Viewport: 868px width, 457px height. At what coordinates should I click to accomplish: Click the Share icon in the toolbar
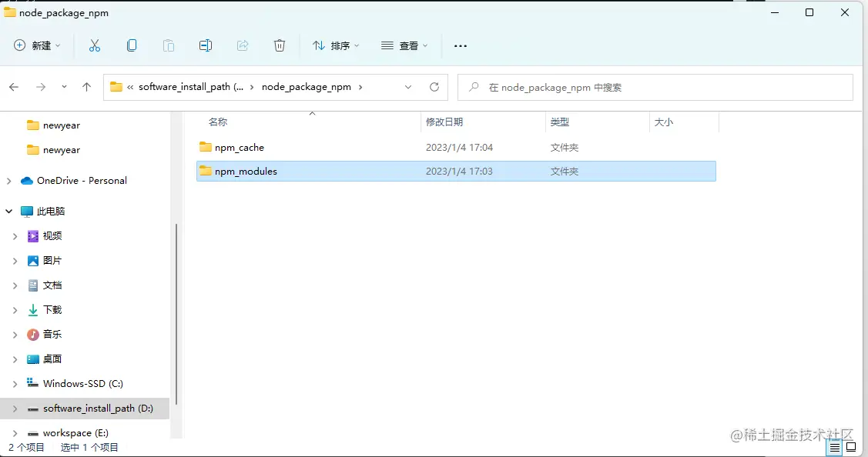[243, 45]
